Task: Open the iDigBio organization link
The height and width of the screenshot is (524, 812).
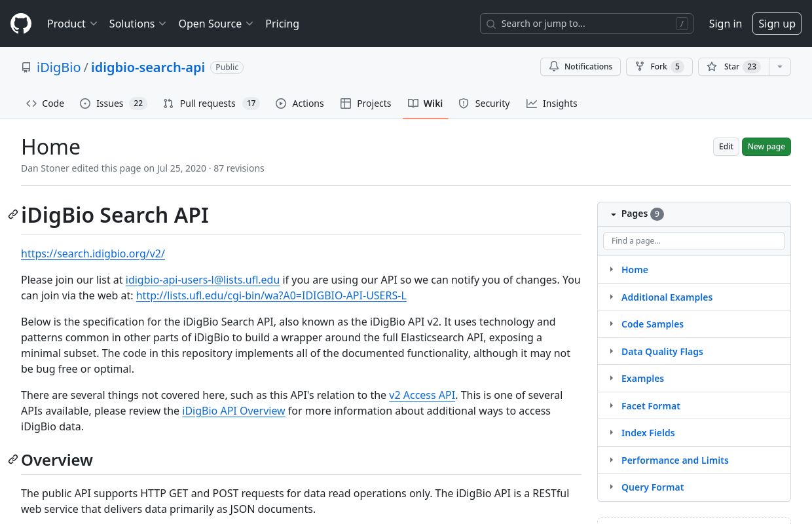Action: coord(58,67)
